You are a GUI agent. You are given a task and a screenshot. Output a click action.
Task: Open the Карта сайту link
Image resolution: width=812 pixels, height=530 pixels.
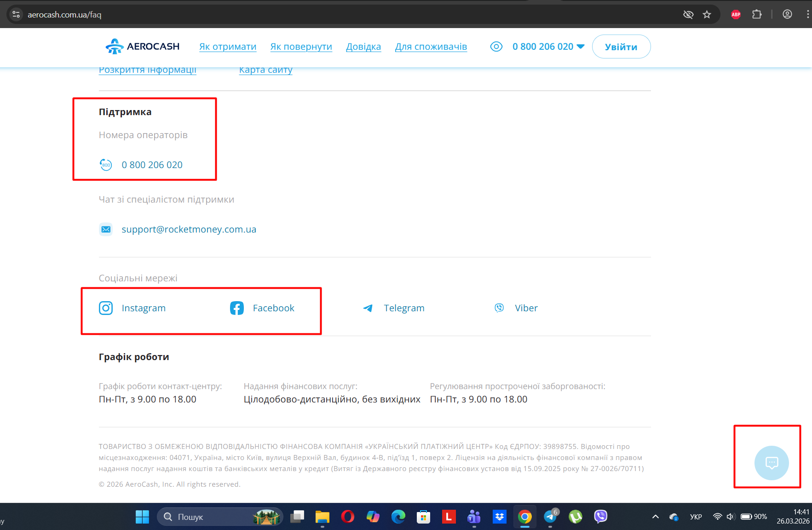(x=266, y=70)
